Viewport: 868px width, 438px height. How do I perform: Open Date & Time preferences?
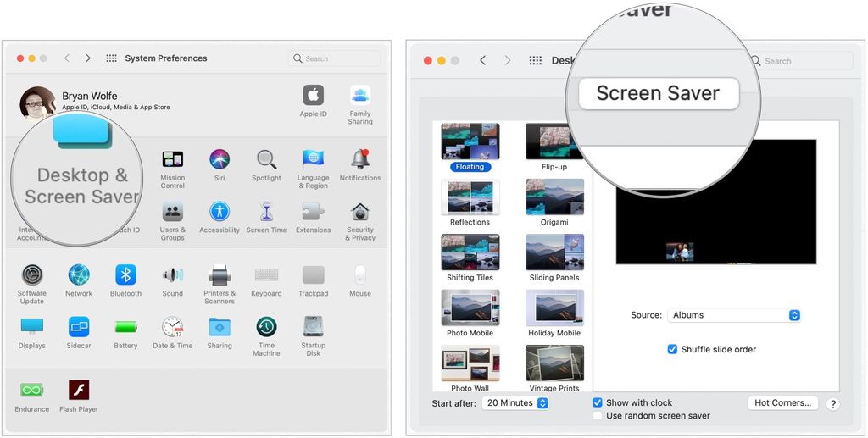pos(173,327)
